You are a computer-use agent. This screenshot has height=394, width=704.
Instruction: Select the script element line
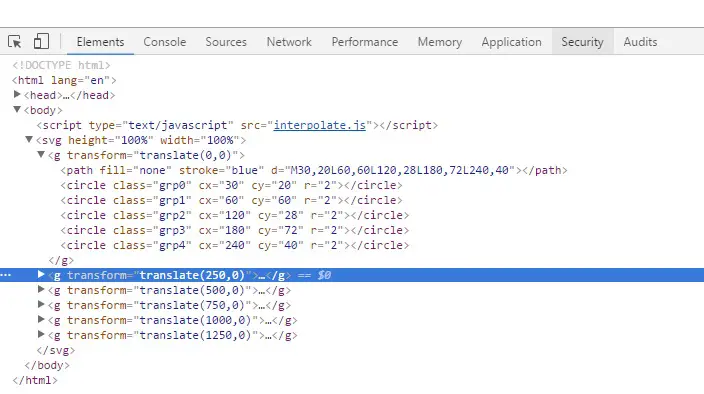click(237, 125)
